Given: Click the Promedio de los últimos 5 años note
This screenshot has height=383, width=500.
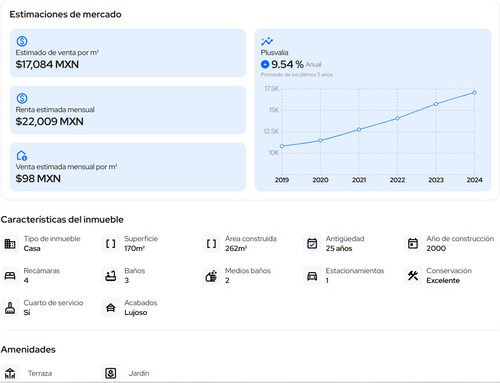Looking at the screenshot, I should coord(297,75).
